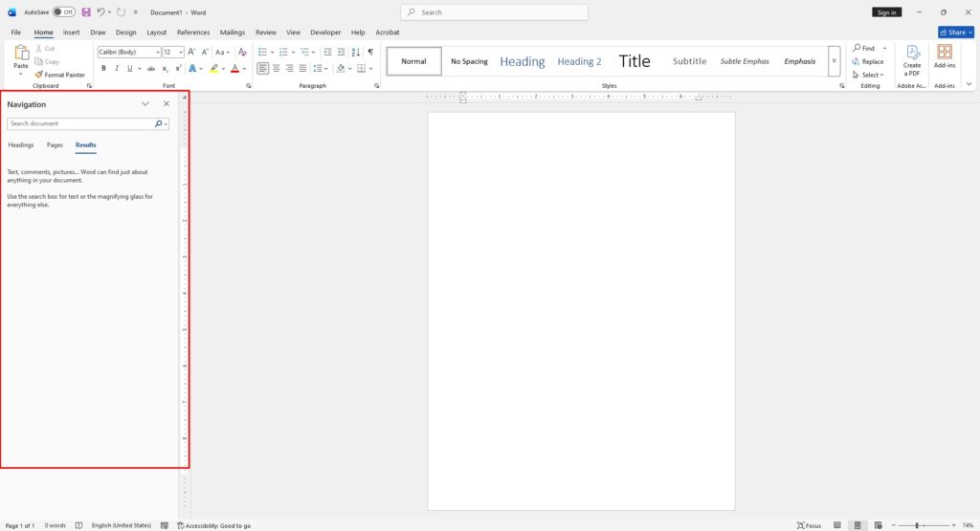Align text right

pos(289,69)
